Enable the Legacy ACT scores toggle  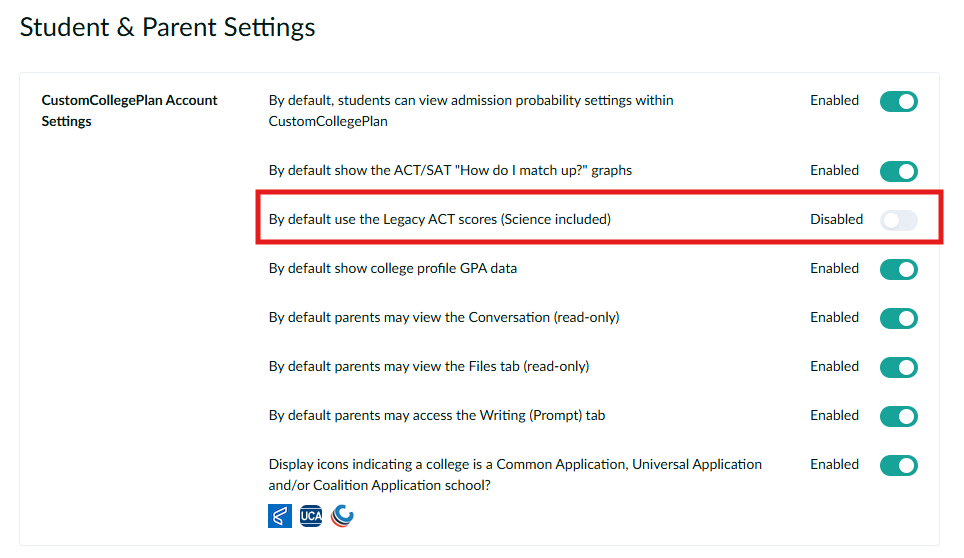tap(898, 220)
